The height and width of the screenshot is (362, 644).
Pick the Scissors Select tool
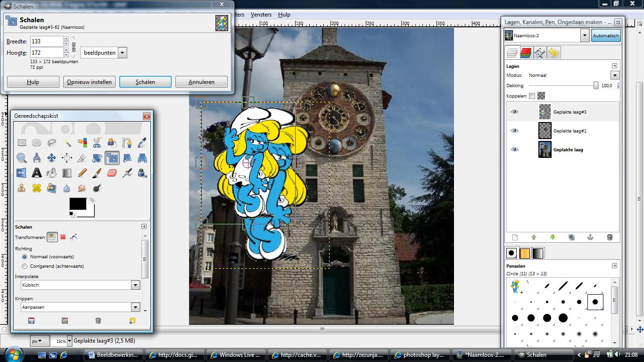pyautogui.click(x=97, y=142)
